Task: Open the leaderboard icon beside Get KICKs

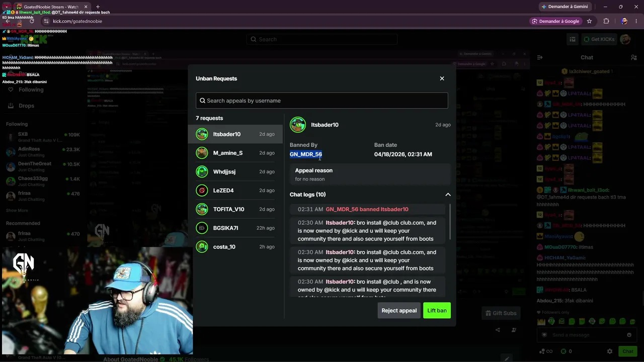Action: click(573, 39)
